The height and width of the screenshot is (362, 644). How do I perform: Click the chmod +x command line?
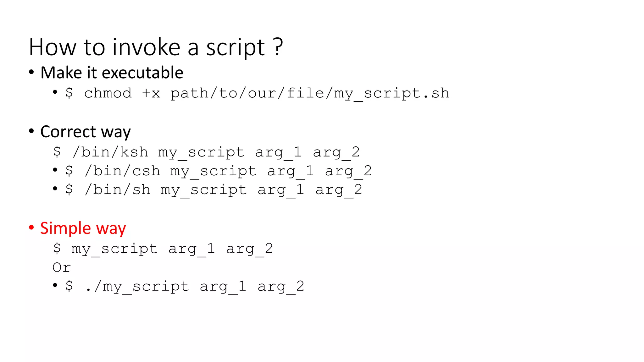[257, 93]
